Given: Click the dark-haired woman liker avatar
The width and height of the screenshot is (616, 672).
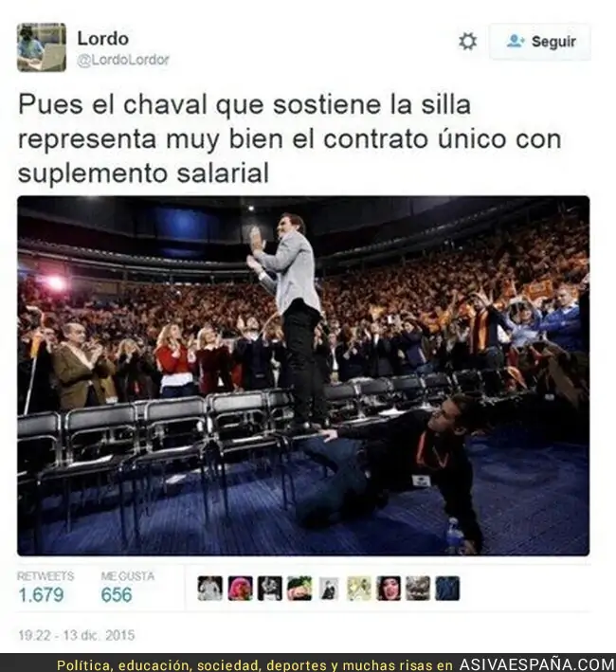Looking at the screenshot, I should [x=389, y=588].
